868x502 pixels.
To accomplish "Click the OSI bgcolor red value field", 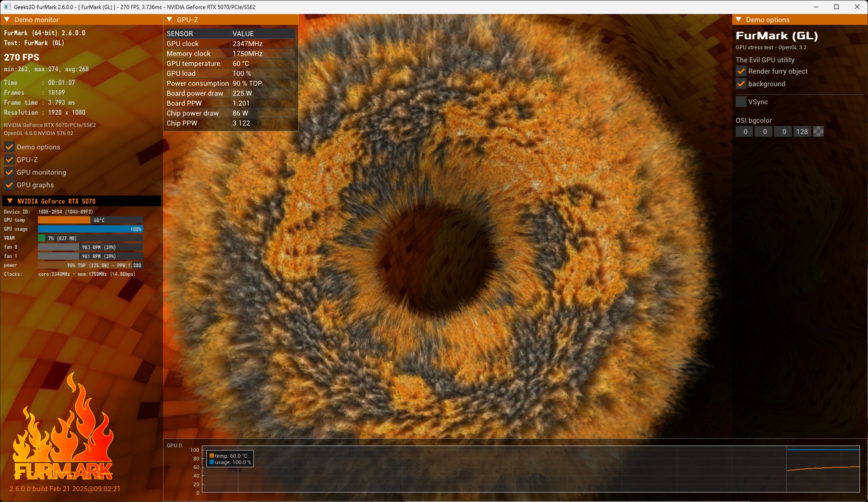I will pos(745,131).
